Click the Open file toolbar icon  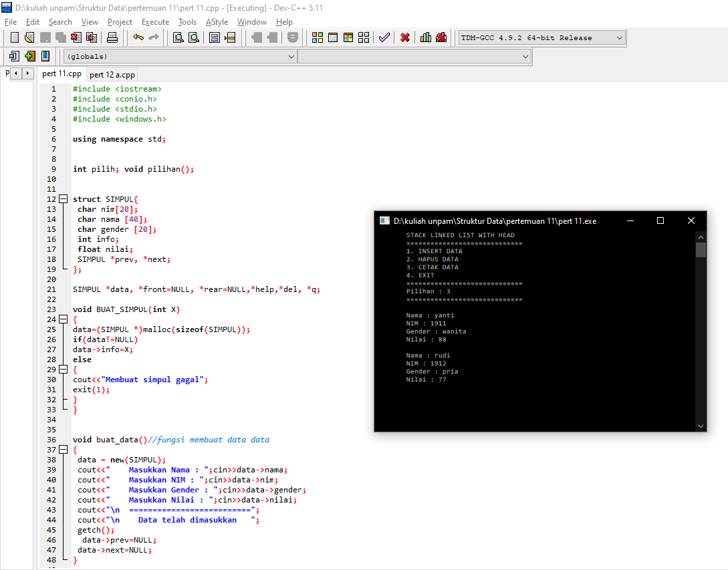[29, 37]
